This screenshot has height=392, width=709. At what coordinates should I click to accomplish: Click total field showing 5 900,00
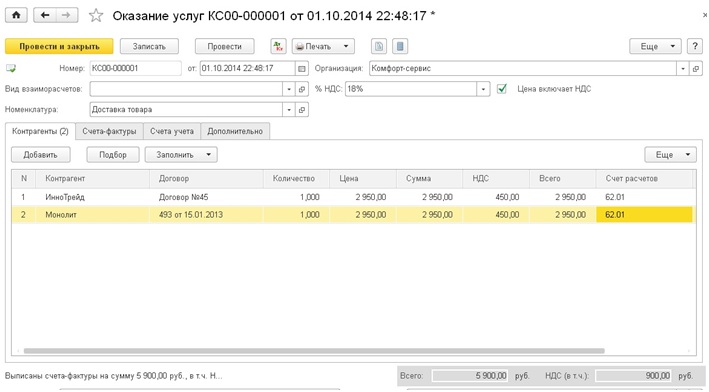point(470,376)
